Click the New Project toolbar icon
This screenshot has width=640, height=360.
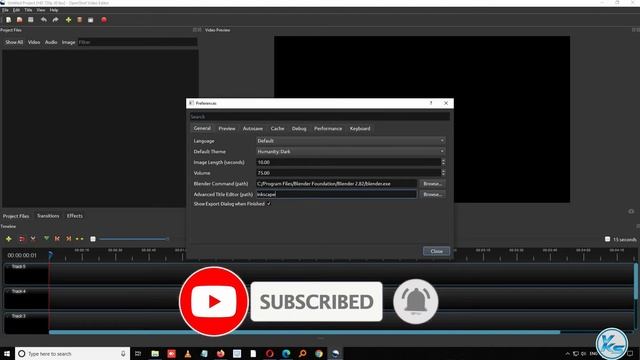[x=8, y=20]
